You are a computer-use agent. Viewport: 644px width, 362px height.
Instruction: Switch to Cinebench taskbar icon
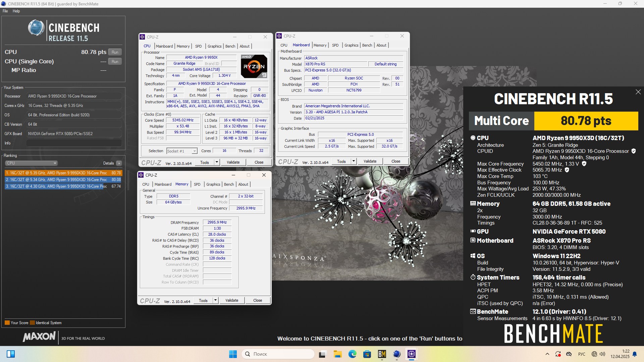click(397, 354)
